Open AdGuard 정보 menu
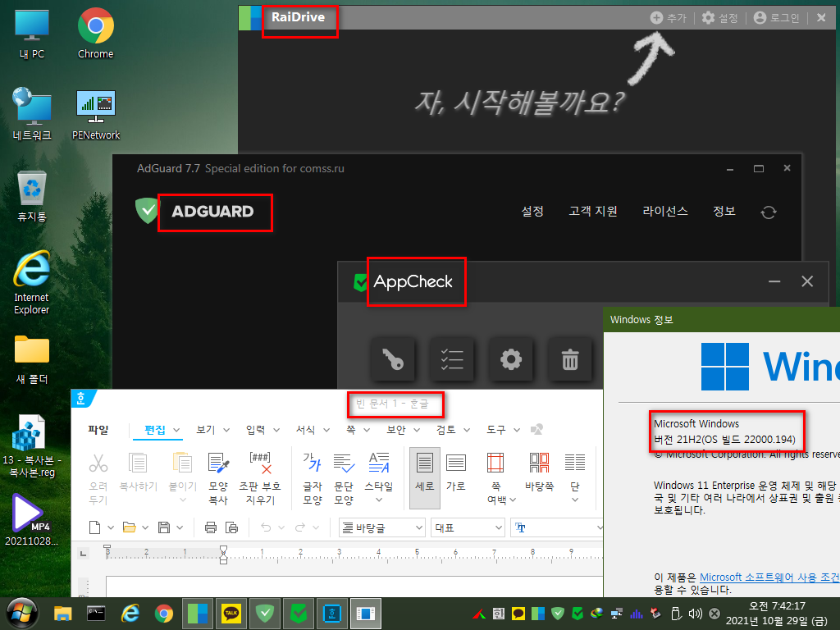Viewport: 840px width, 630px height. click(724, 211)
